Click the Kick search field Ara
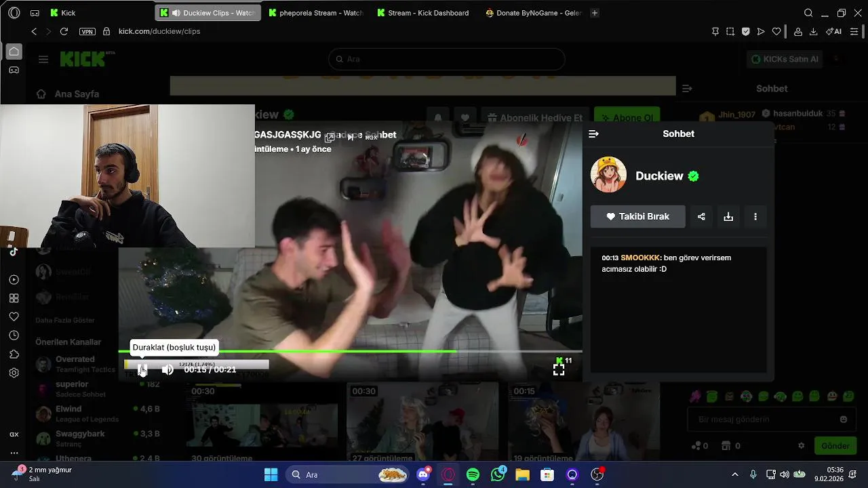The height and width of the screenshot is (488, 868). pyautogui.click(x=446, y=59)
